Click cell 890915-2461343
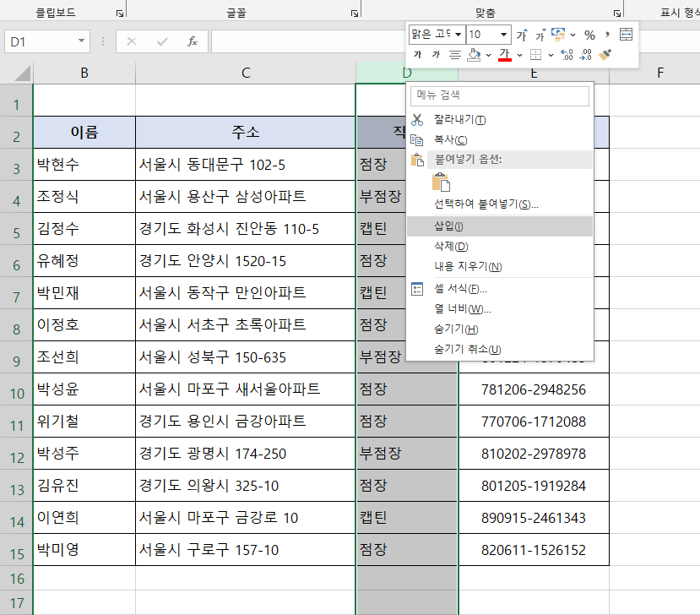 534,518
